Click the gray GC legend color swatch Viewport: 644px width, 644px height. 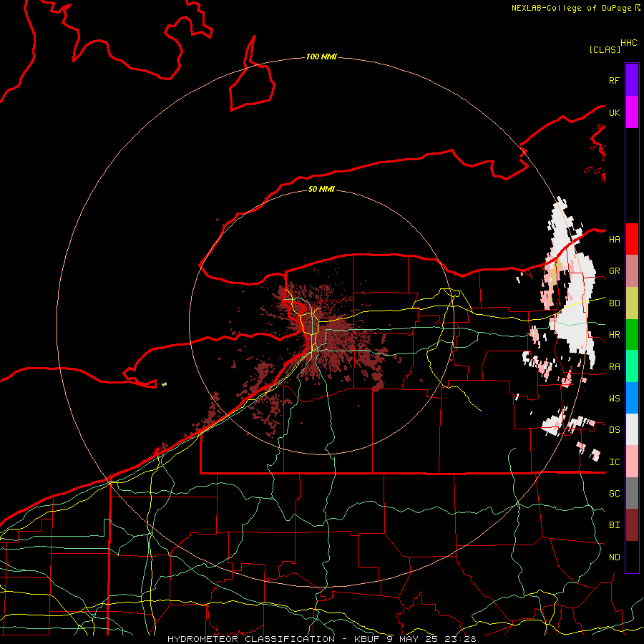[632, 493]
